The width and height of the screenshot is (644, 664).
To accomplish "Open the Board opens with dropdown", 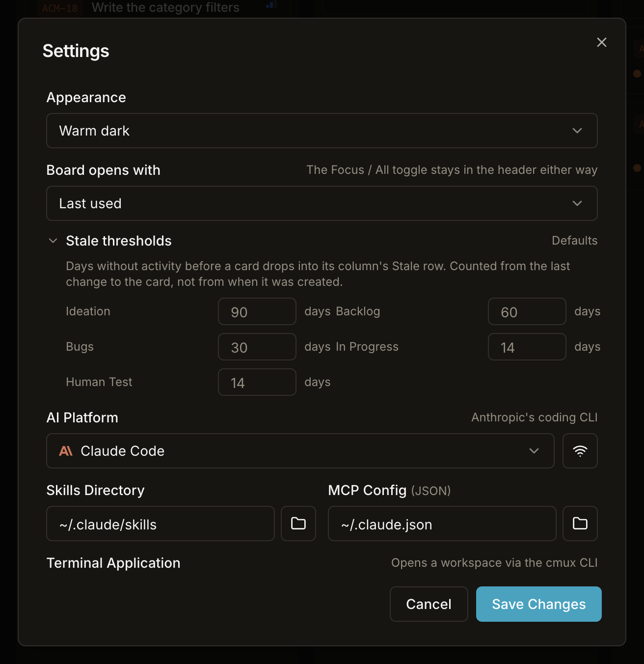I will click(322, 203).
